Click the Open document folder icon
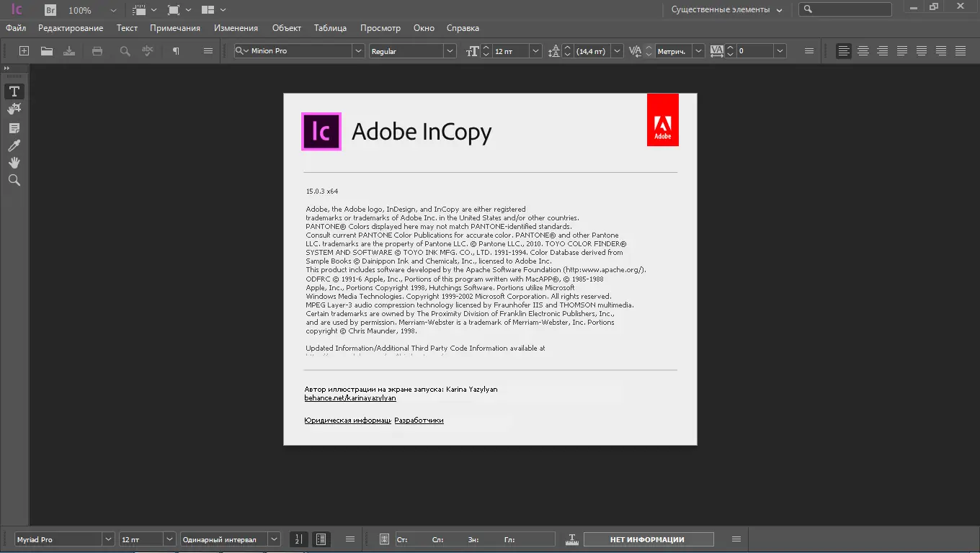The width and height of the screenshot is (980, 553). tap(47, 51)
